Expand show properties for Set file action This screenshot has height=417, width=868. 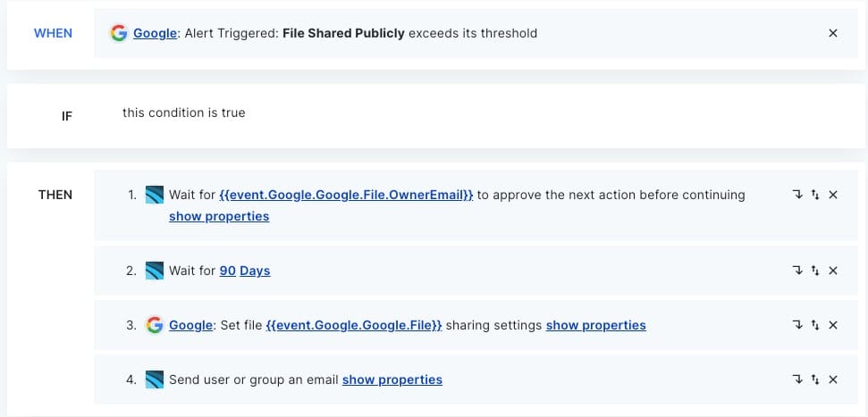tap(595, 325)
